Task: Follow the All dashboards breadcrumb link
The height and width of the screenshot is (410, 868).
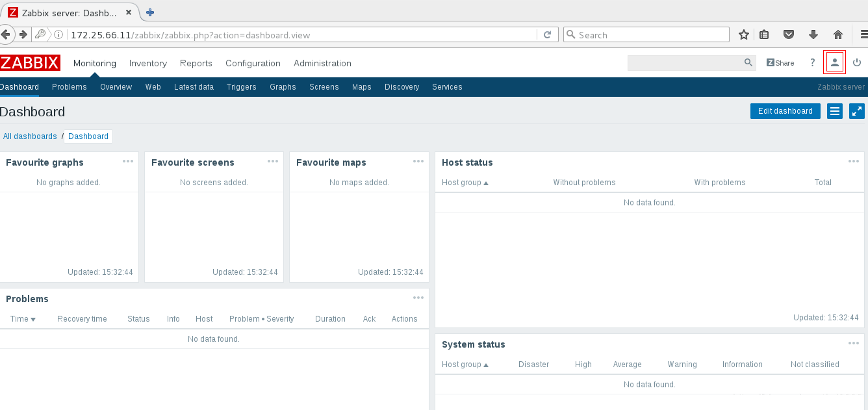Action: [30, 136]
